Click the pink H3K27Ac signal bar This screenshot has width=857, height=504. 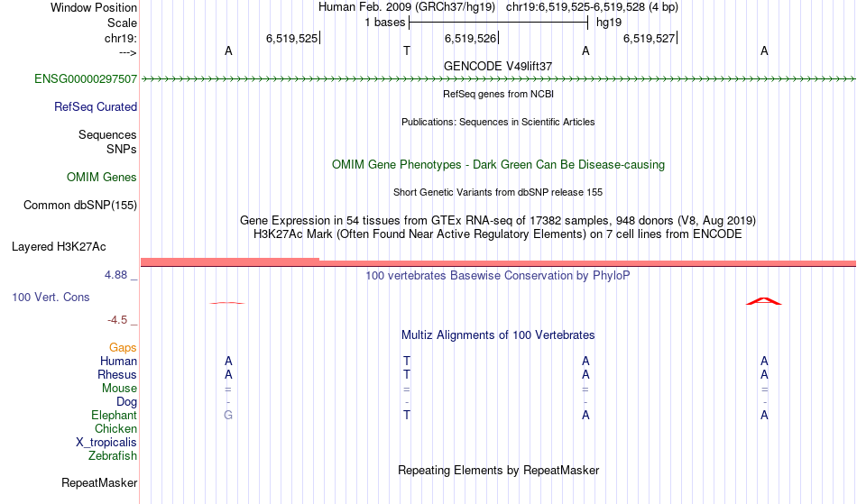pos(498,262)
